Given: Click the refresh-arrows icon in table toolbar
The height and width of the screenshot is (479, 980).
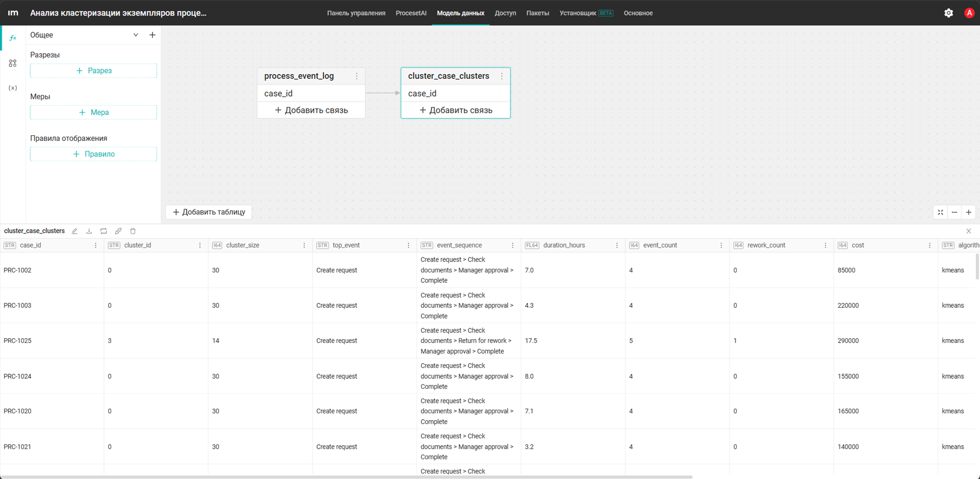Looking at the screenshot, I should [x=104, y=231].
